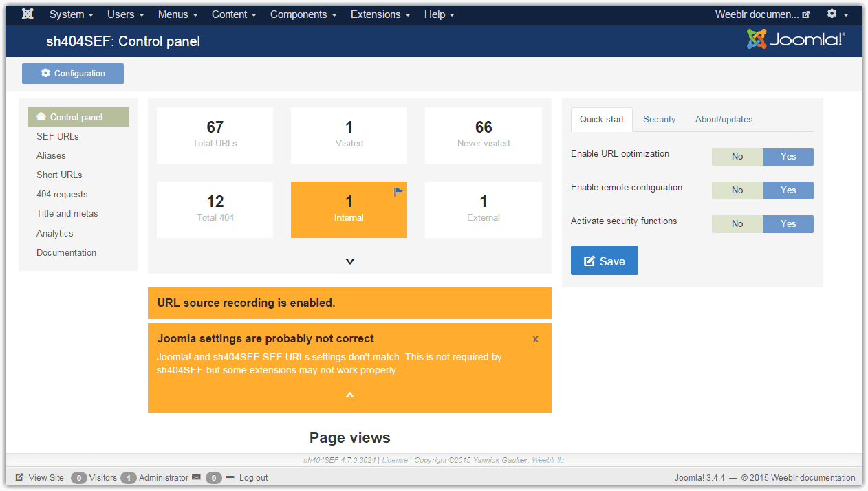Open 404 requests in the sidebar
868x491 pixels.
(62, 194)
